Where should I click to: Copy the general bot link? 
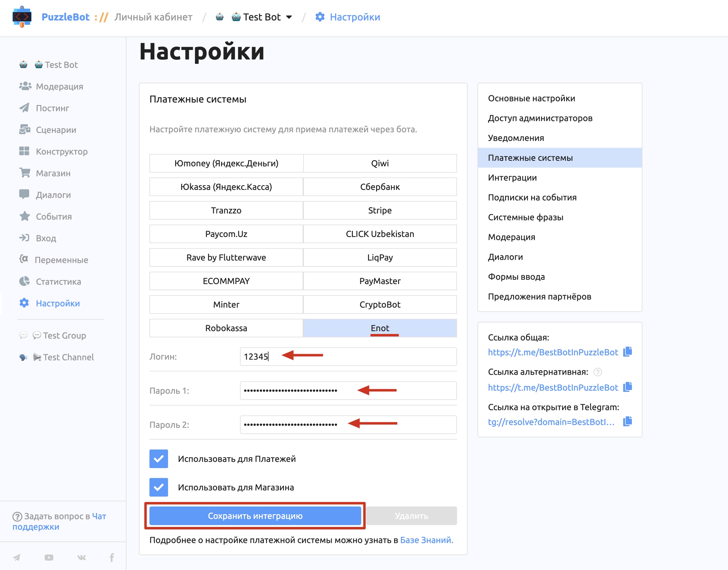point(628,352)
